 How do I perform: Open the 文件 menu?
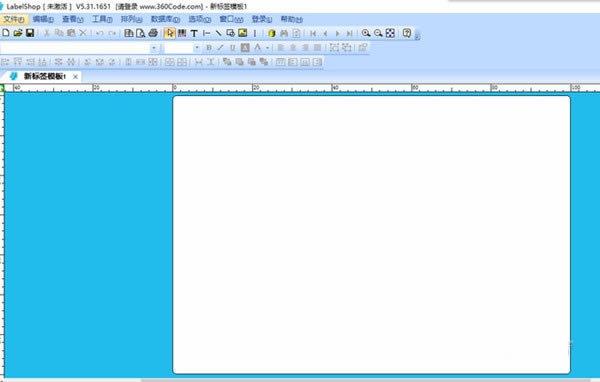pos(14,19)
